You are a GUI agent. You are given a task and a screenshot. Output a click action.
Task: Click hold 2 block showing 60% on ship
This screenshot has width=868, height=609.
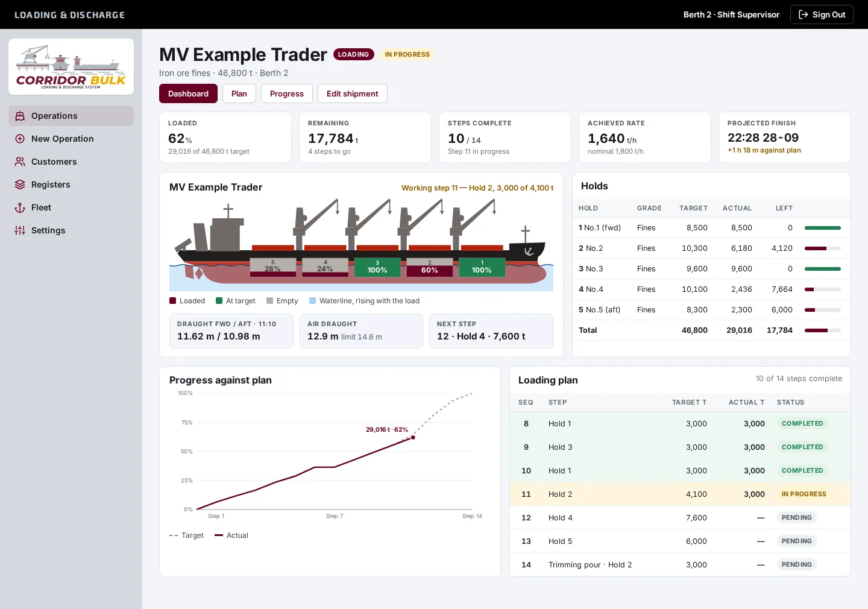(x=430, y=267)
